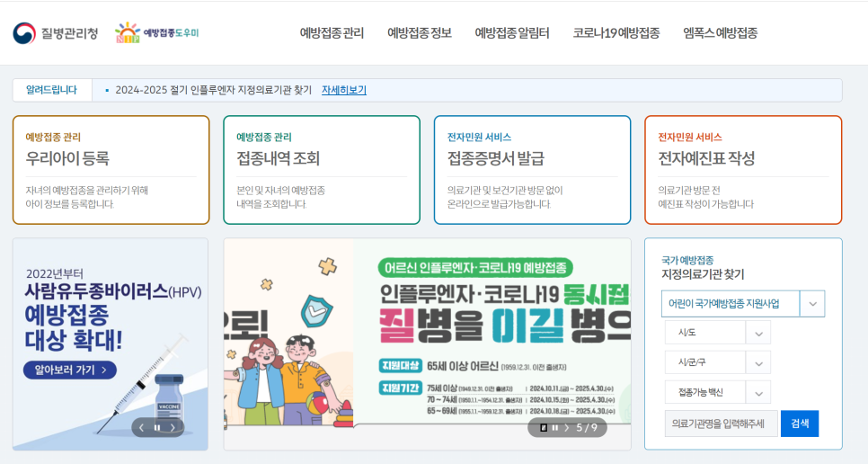Open the 어린이 국가예방접종 지원사업 dropdown
This screenshot has width=868, height=464.
pyautogui.click(x=743, y=304)
